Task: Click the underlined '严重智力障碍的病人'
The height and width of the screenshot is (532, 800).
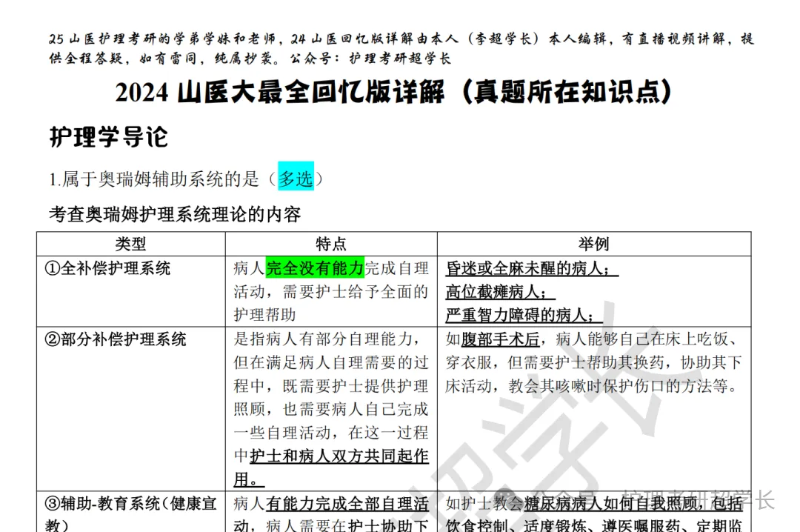Action: 517,315
